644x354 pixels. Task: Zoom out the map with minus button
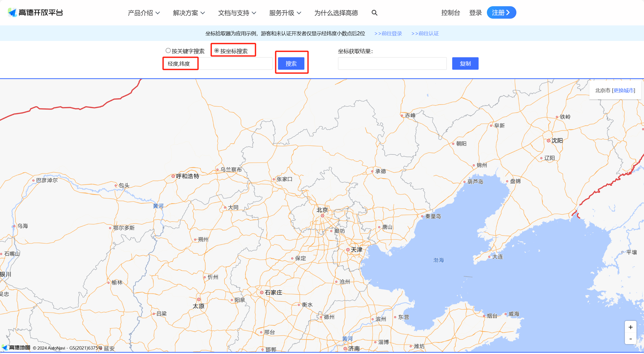(631, 339)
